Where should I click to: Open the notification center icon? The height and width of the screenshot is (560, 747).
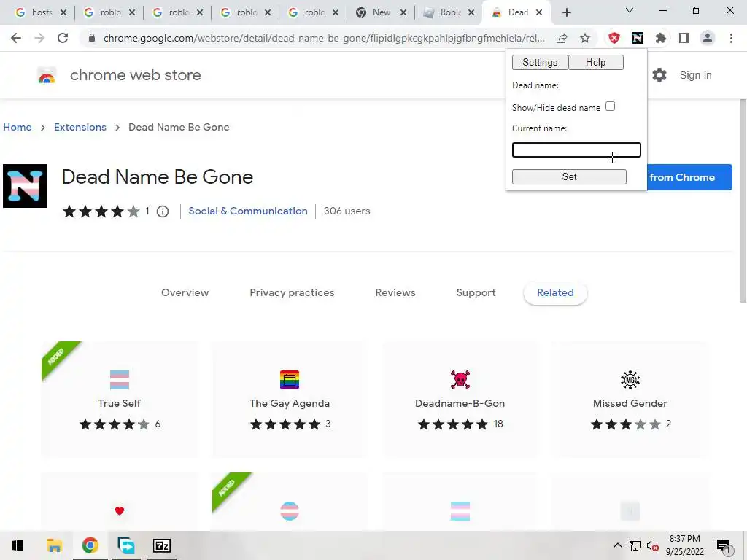click(x=724, y=546)
